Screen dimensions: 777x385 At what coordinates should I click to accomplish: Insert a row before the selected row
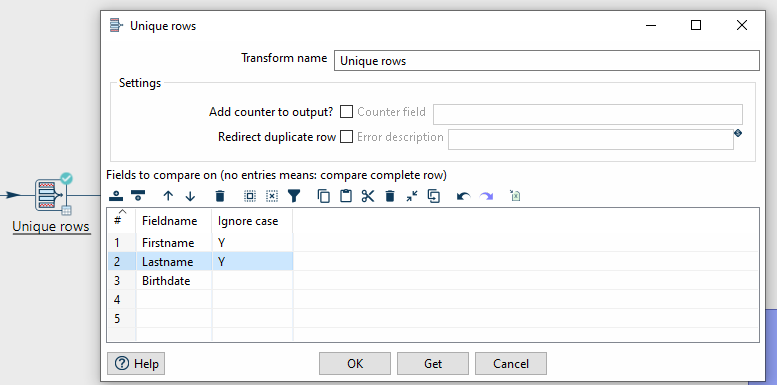(x=116, y=196)
